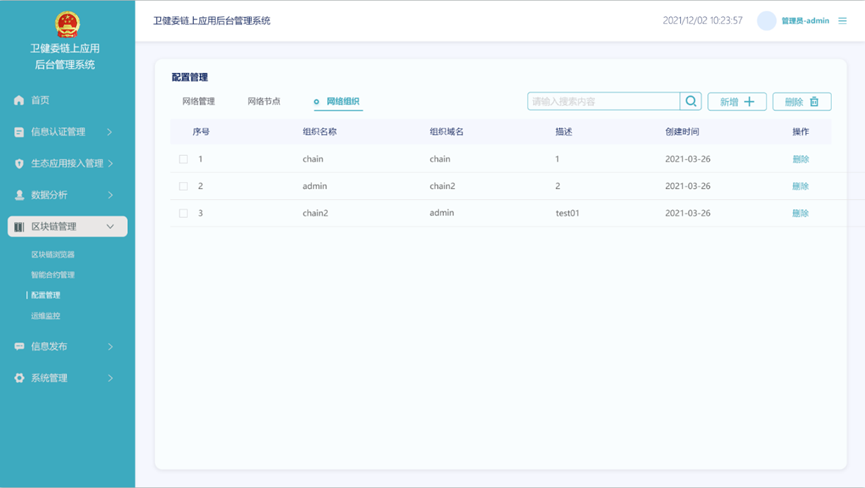The height and width of the screenshot is (488, 865).
Task: Click the magnifier search icon
Action: pos(691,101)
